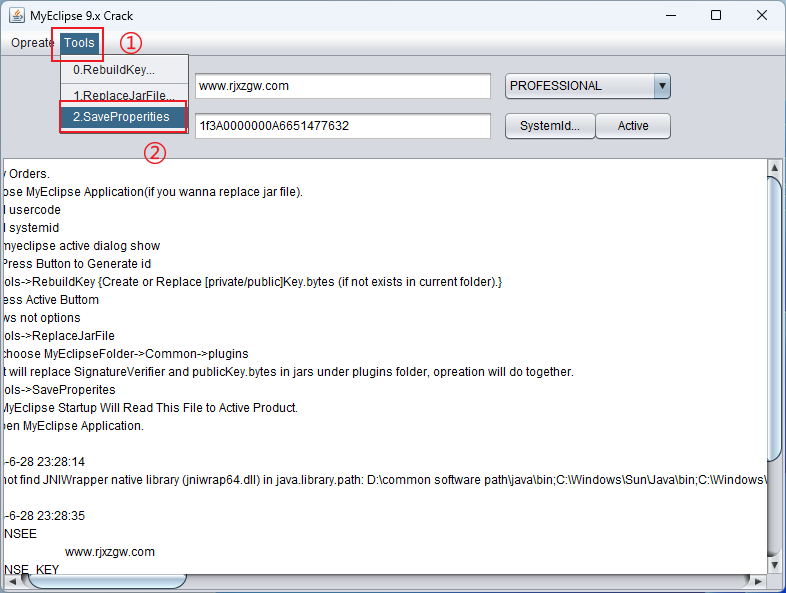
Task: Click horizontal scrollbar left arrow
Action: point(12,581)
